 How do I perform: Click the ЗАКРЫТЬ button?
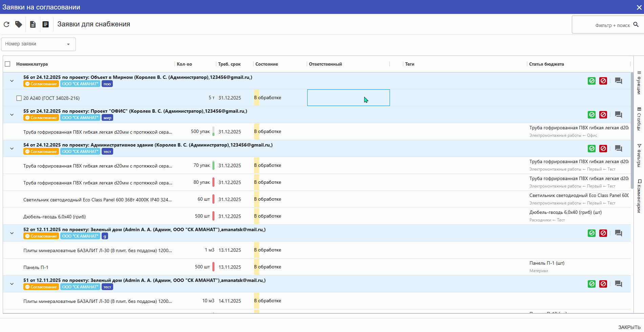(629, 327)
